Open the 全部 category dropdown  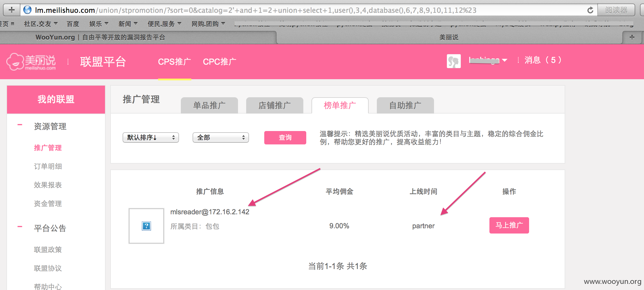221,137
